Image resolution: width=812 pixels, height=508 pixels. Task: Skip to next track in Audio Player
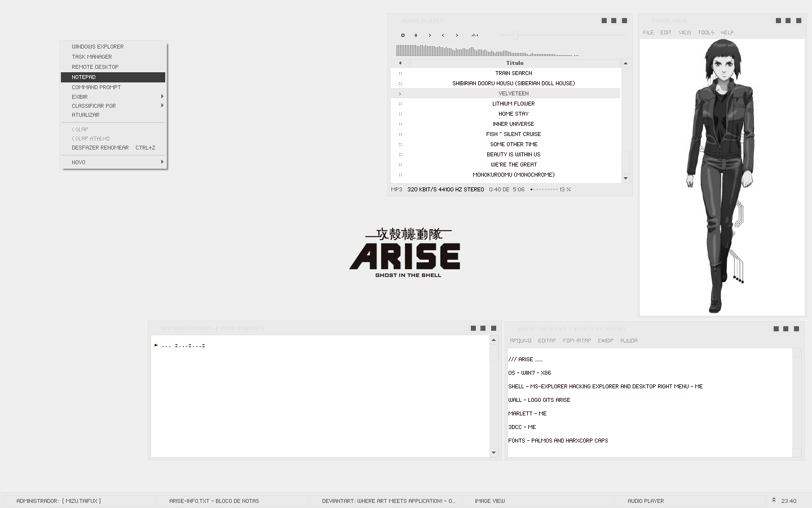[x=457, y=35]
